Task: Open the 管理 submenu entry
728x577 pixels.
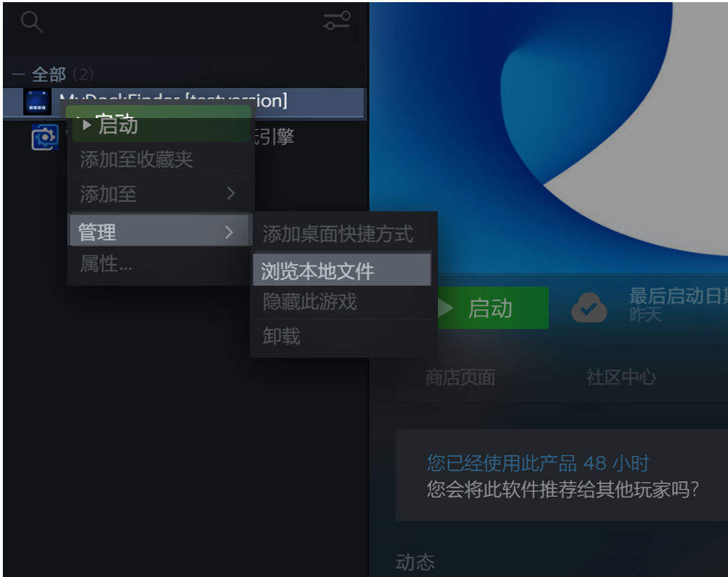Action: (x=160, y=231)
